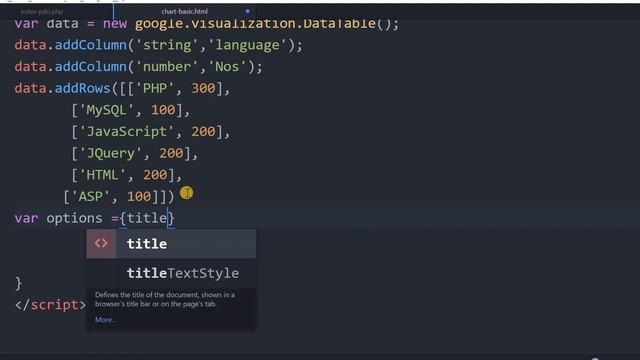Click the 'string' argument in first addColumn

[x=167, y=45]
